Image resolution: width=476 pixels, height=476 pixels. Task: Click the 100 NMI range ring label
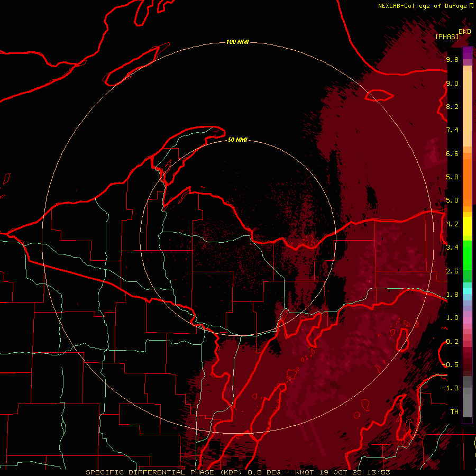237,42
